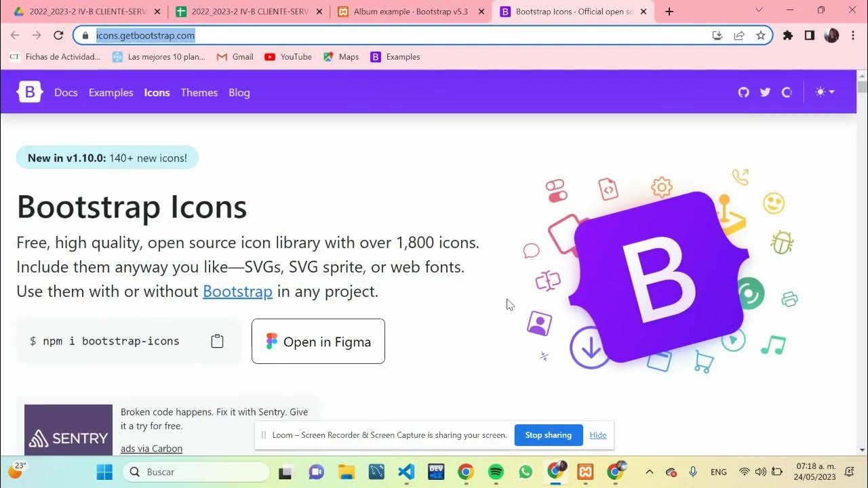The image size is (868, 488).
Task: Switch to the Google Drive 2022_2023-2 tab
Action: [85, 12]
